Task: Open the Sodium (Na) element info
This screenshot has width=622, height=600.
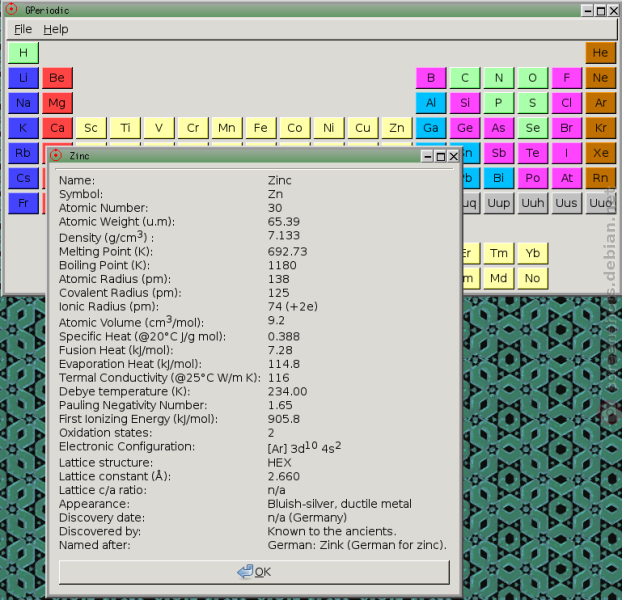Action: click(x=23, y=103)
